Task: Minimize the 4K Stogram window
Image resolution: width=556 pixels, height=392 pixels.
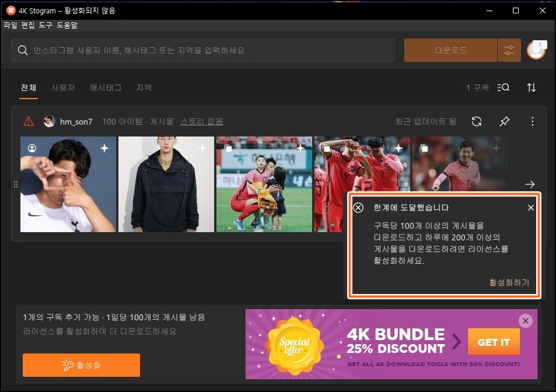Action: tap(489, 10)
